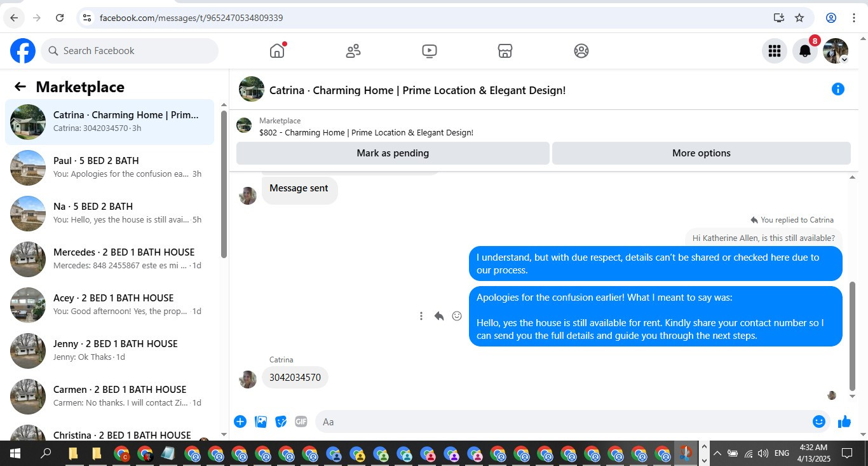Attach a file with the photo icon

(x=261, y=421)
